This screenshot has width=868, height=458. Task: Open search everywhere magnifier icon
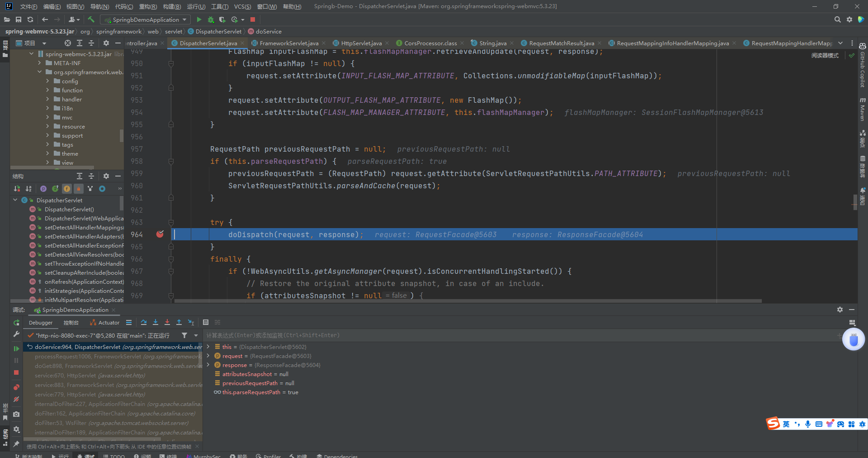click(837, 19)
